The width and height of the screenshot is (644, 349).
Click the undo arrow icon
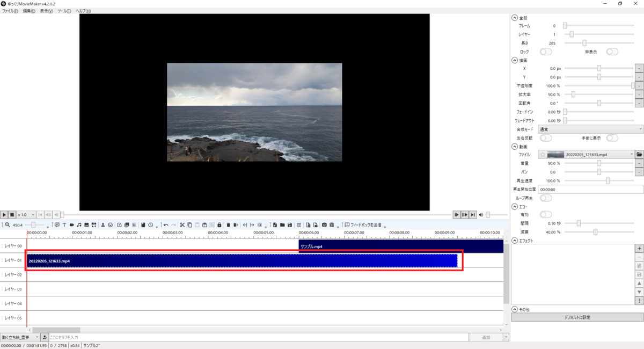coord(166,224)
